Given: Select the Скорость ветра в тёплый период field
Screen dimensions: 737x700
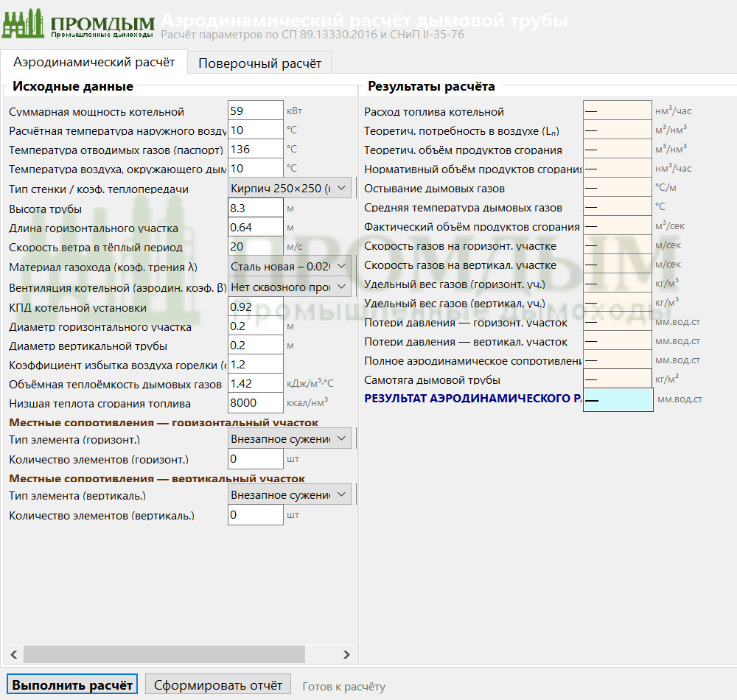Looking at the screenshot, I should pos(255,246).
